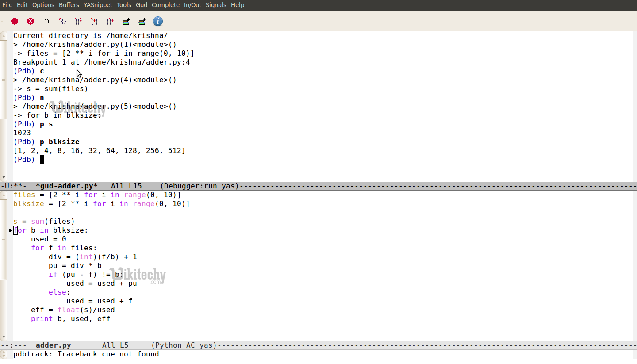Run until cursor using arrow-into-braces icon
The image size is (637, 364).
click(62, 21)
